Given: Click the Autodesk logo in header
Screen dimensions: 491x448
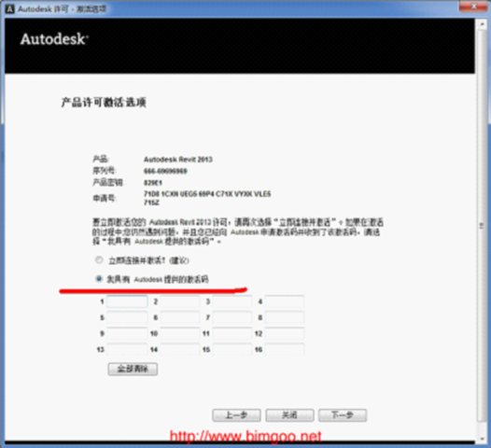Looking at the screenshot, I should click(x=54, y=39).
